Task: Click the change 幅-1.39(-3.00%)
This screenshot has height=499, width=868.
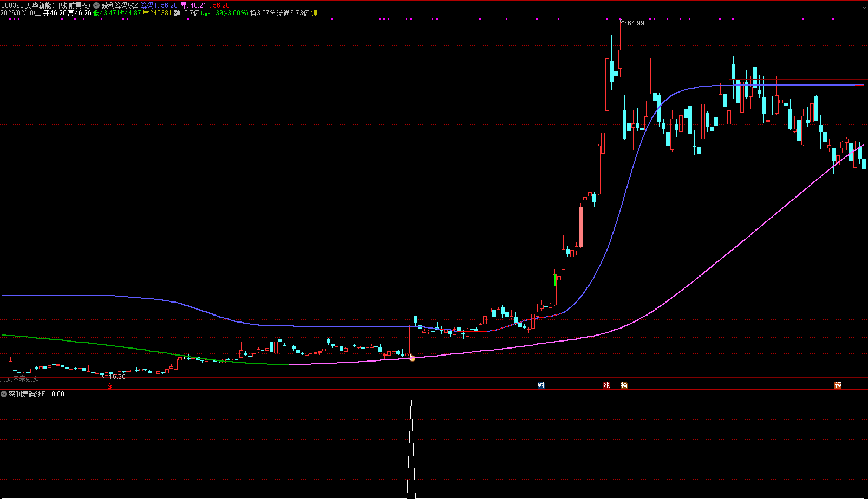Action: tap(225, 13)
